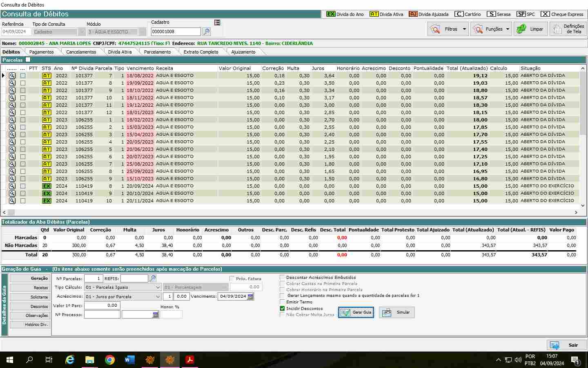
Task: Click the magnifier search icon beside Cadastro field
Action: (206, 31)
